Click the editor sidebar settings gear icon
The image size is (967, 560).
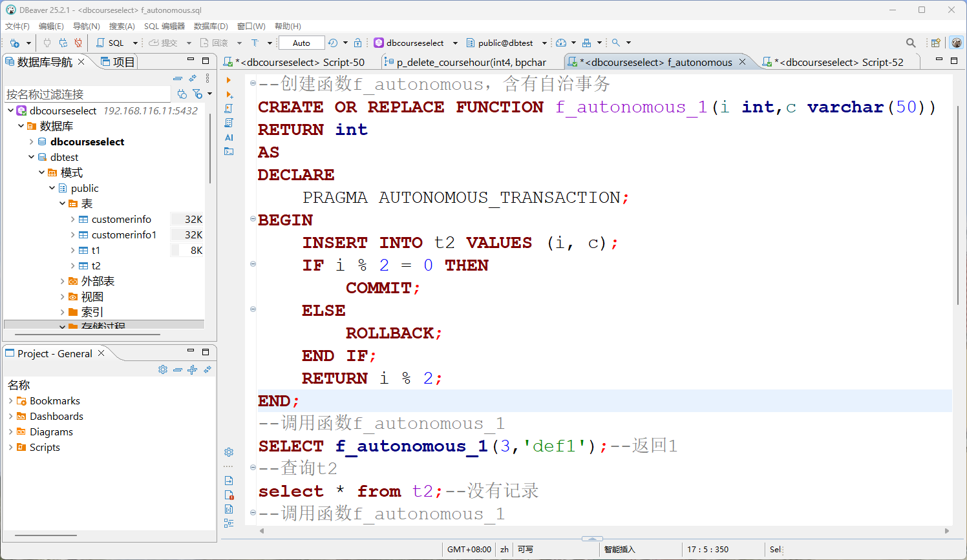click(229, 452)
